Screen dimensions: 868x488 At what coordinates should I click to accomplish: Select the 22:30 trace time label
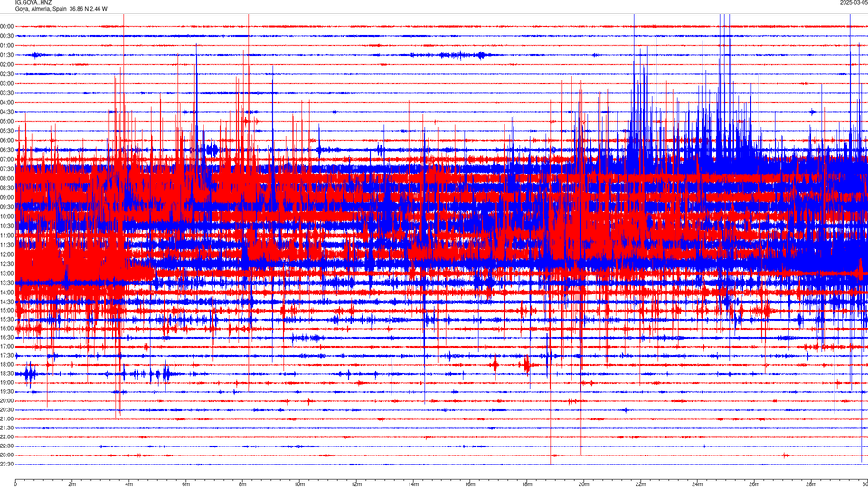[7, 446]
